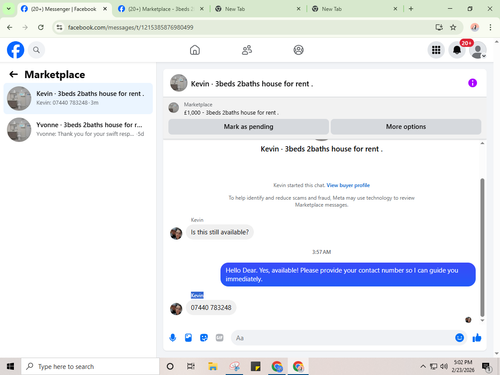Click the "Is this still available?" message

pos(220,232)
